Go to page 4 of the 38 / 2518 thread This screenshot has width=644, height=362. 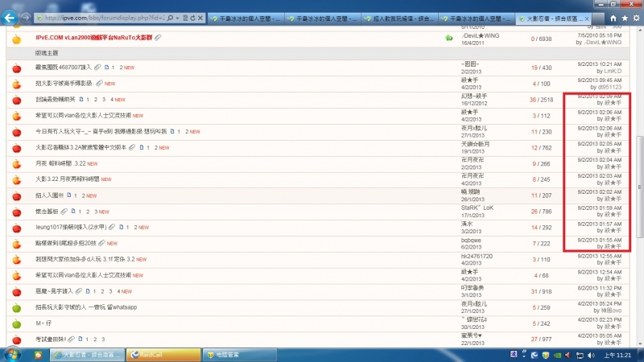[112, 99]
